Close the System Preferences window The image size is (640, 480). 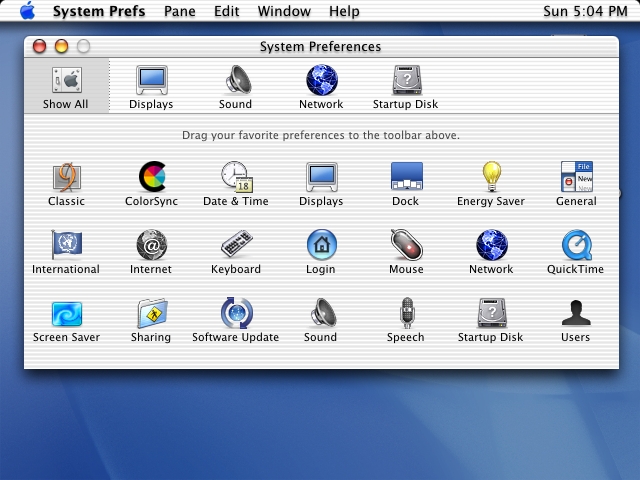[40, 46]
